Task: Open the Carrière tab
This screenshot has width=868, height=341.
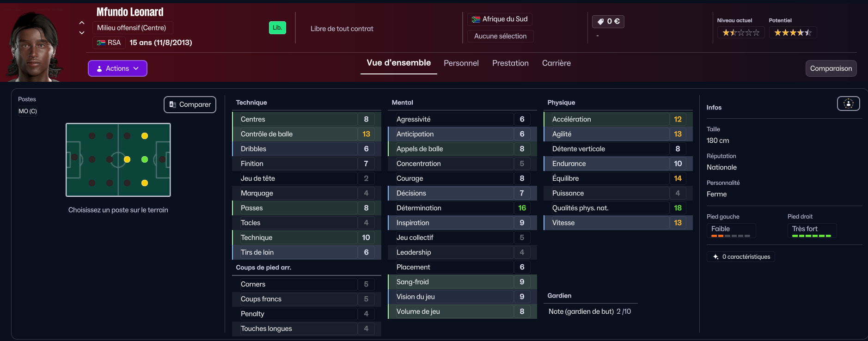Action: (556, 63)
